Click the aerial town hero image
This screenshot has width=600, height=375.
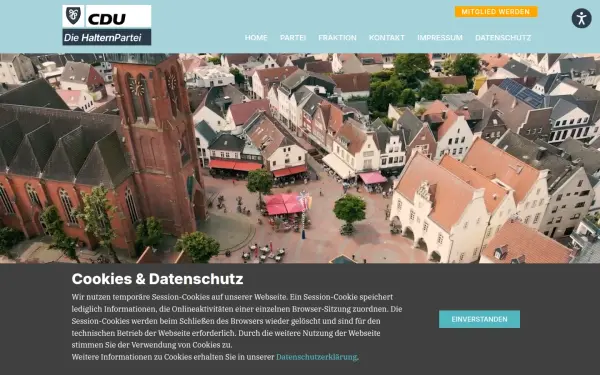[x=300, y=158]
